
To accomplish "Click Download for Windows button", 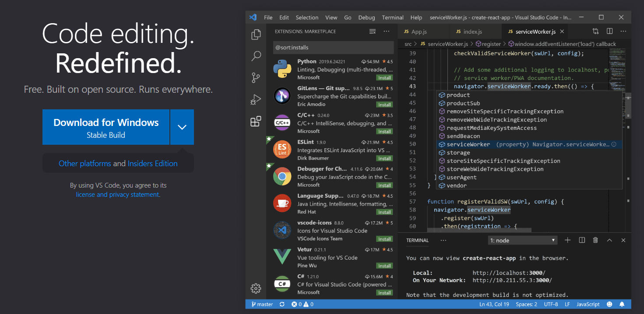I will (106, 127).
